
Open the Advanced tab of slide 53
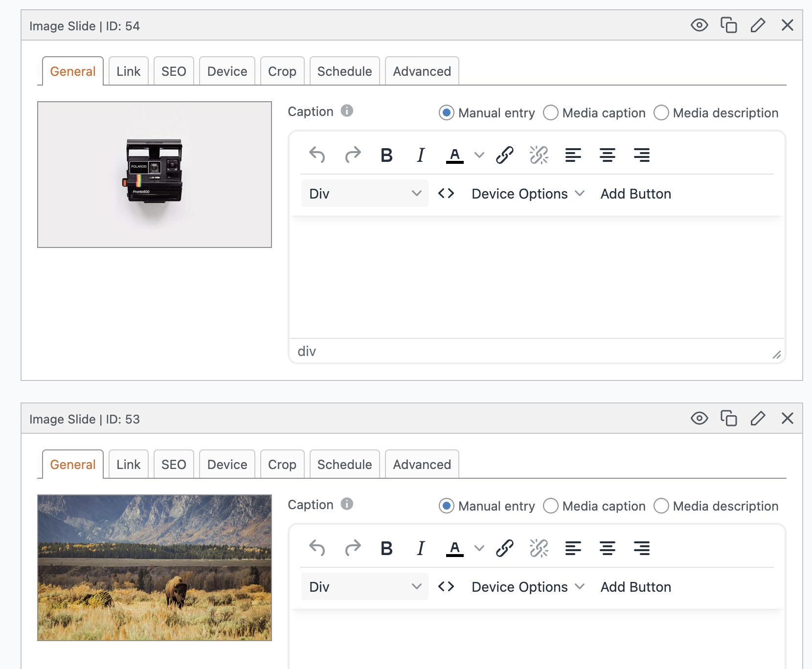tap(422, 464)
